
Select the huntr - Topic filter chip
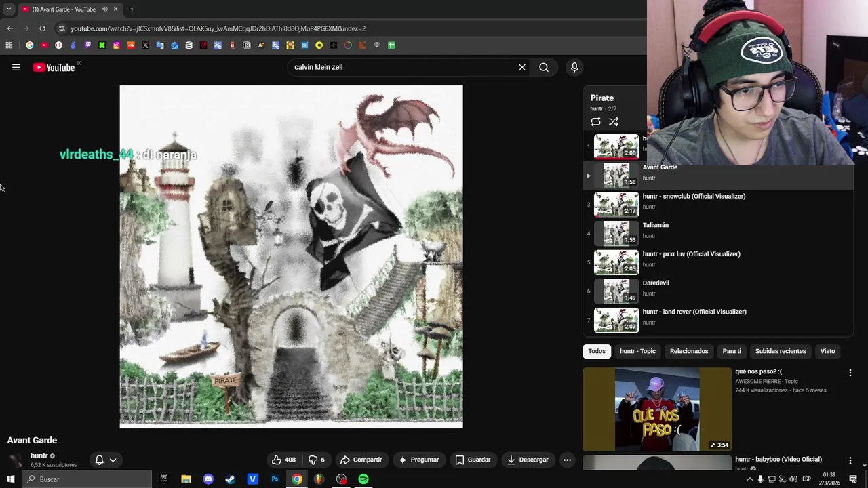(x=637, y=351)
